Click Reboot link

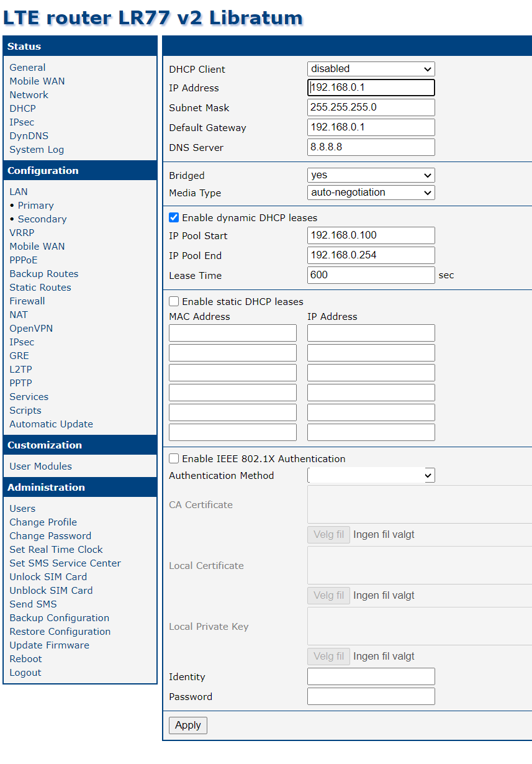(x=25, y=659)
